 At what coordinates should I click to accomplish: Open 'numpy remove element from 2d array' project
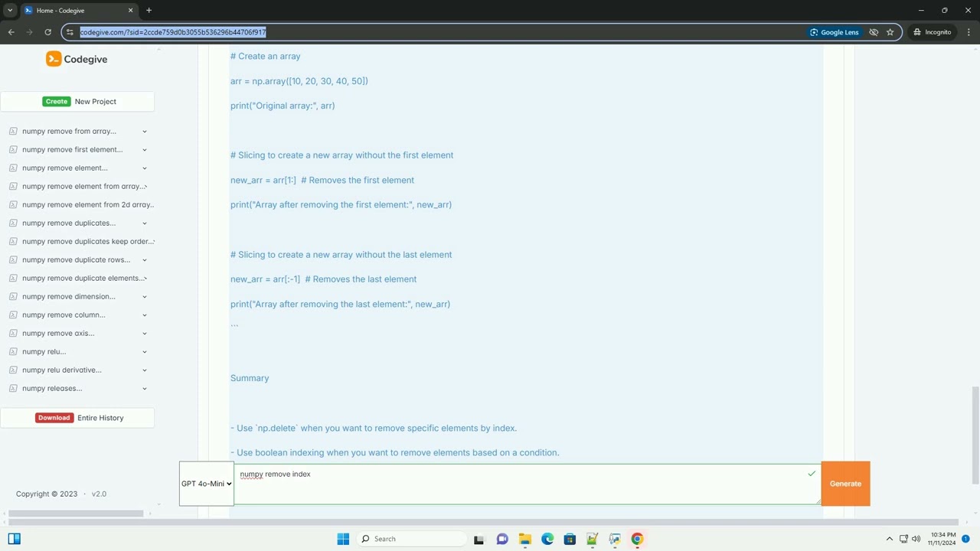87,204
